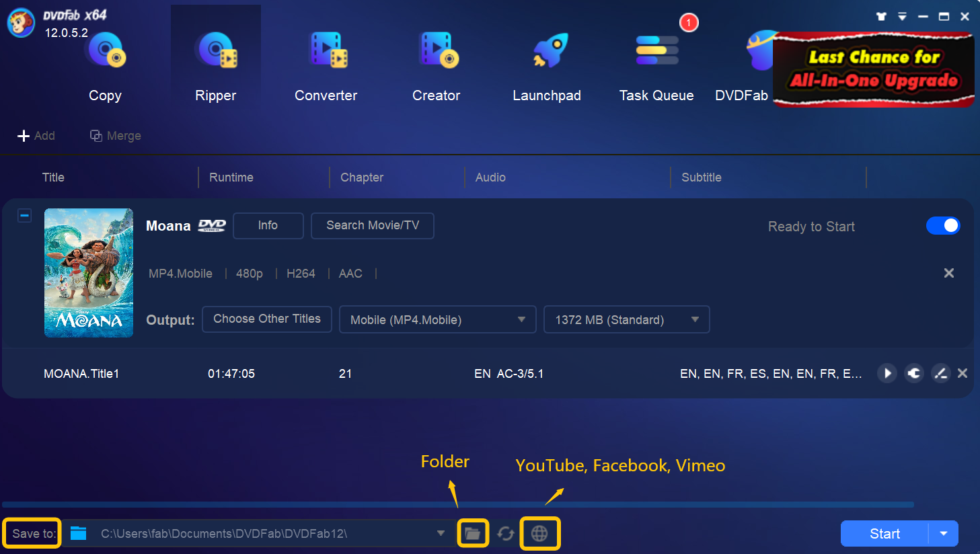
Task: Select the MOANA.Title1 row name
Action: coord(81,374)
